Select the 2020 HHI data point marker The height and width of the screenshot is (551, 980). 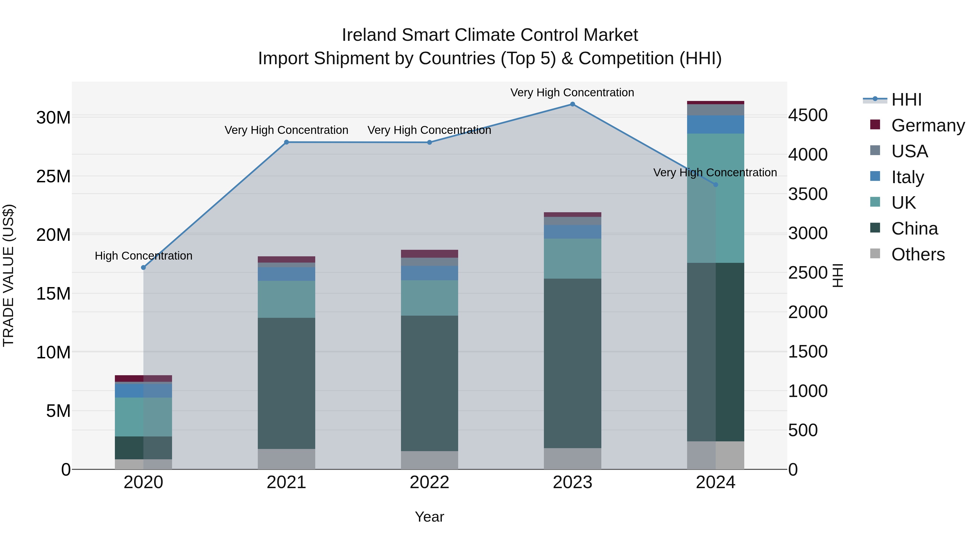(x=143, y=268)
